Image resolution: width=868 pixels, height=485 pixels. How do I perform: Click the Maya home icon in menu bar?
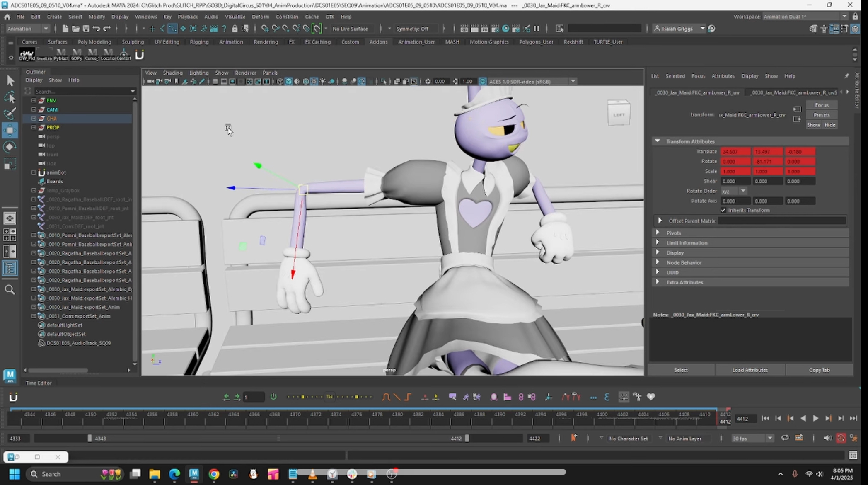pos(7,17)
